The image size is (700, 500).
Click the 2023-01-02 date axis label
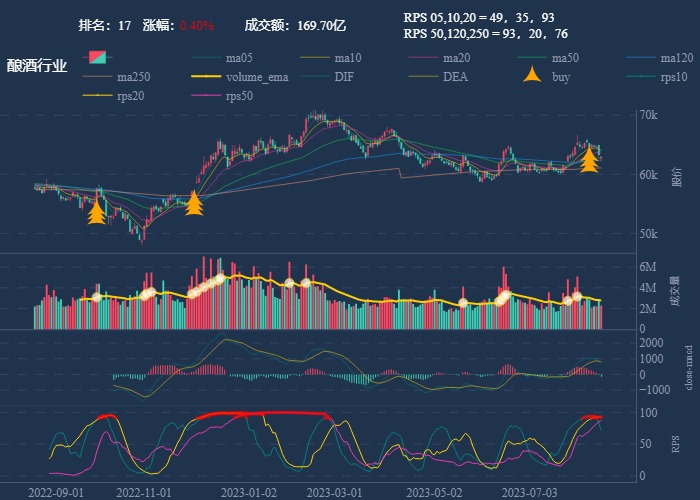click(248, 492)
